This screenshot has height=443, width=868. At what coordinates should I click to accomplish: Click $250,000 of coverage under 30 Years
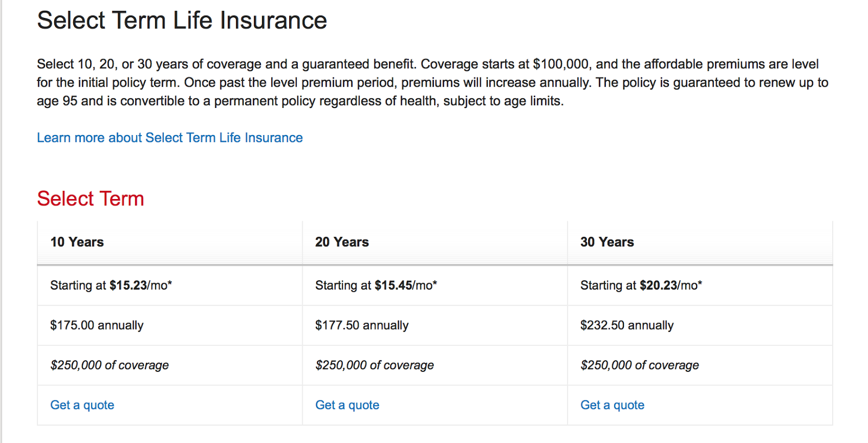[639, 365]
